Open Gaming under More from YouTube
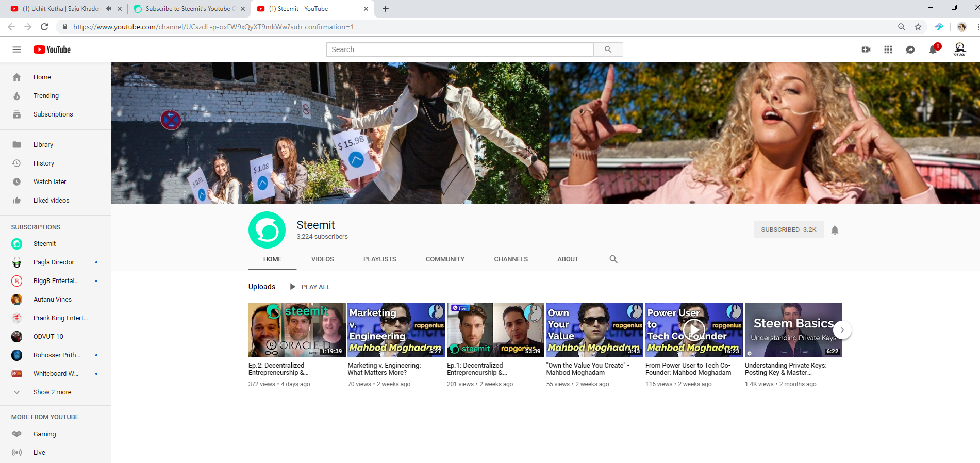Viewport: 980px width, 463px height. pos(56,434)
